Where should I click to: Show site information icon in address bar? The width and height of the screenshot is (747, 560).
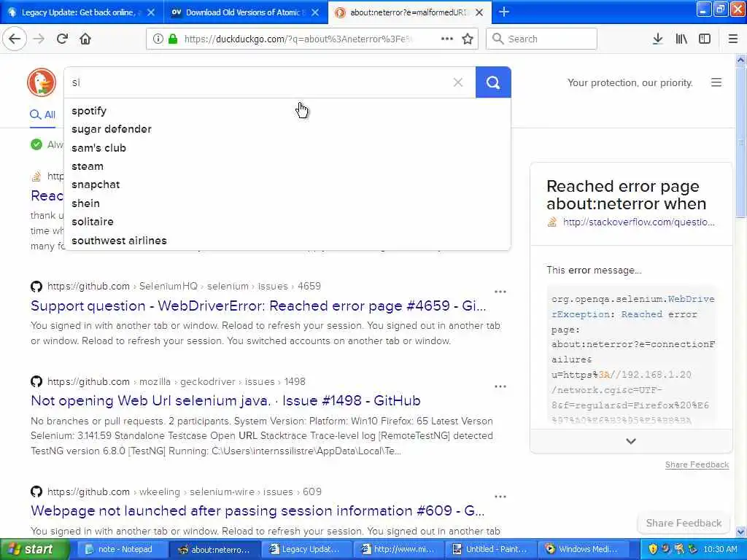[158, 39]
